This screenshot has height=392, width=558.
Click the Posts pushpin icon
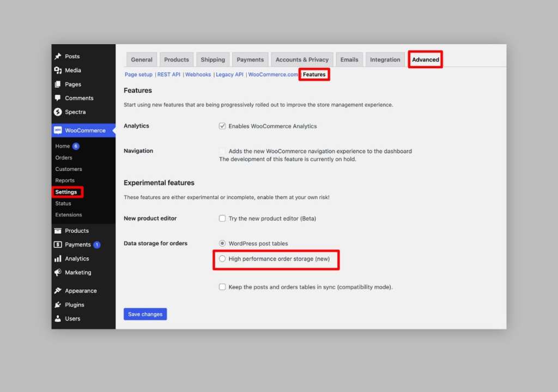[x=57, y=56]
